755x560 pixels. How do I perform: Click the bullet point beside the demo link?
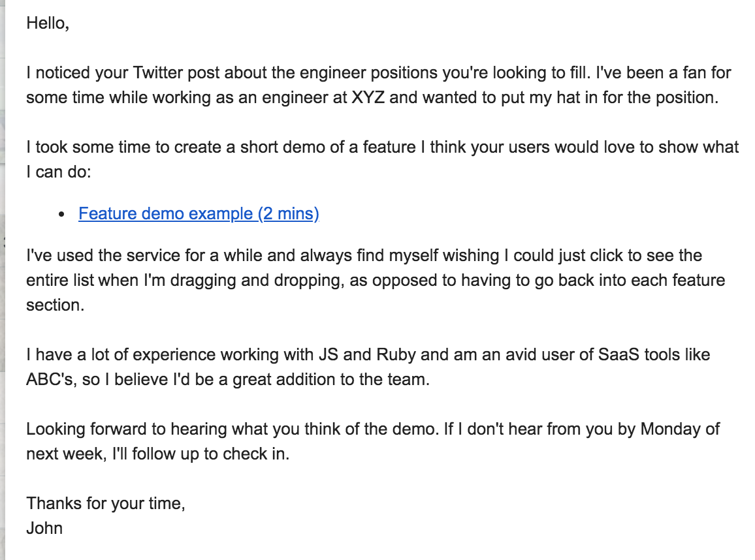(61, 215)
